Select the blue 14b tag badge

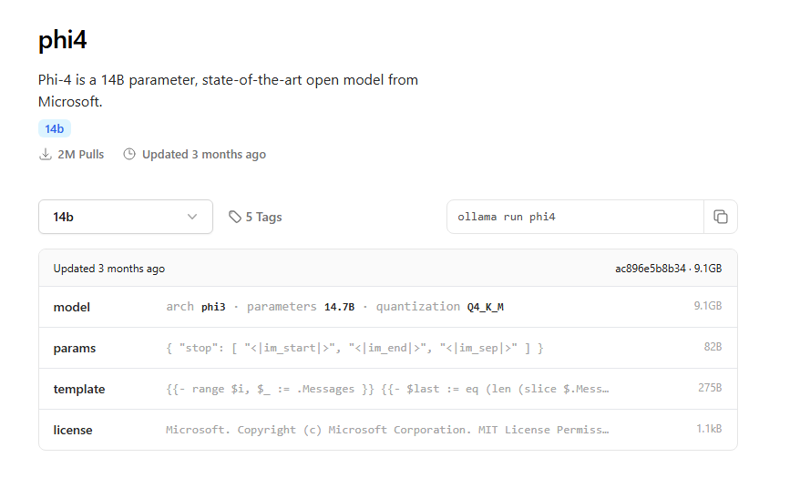tap(55, 129)
